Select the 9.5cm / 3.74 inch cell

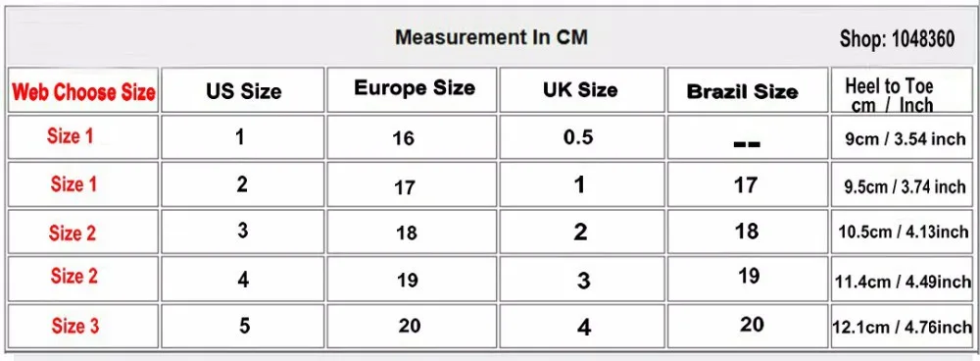(x=902, y=184)
